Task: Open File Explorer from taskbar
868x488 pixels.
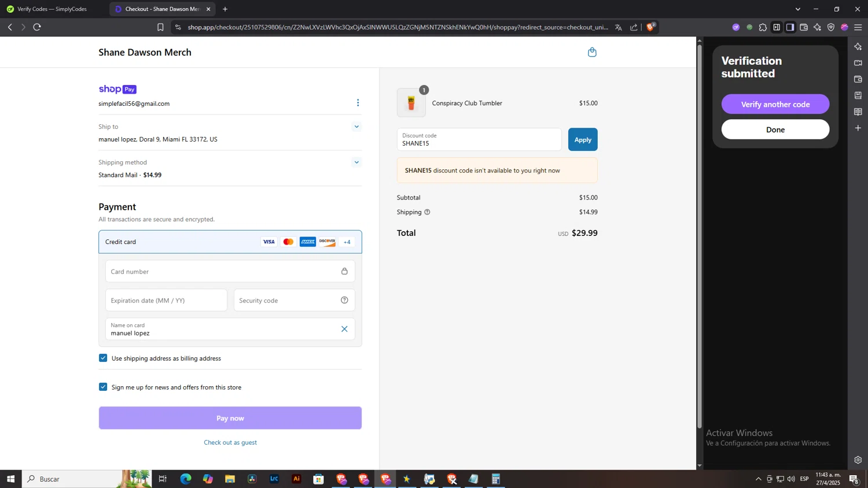Action: pos(230,479)
